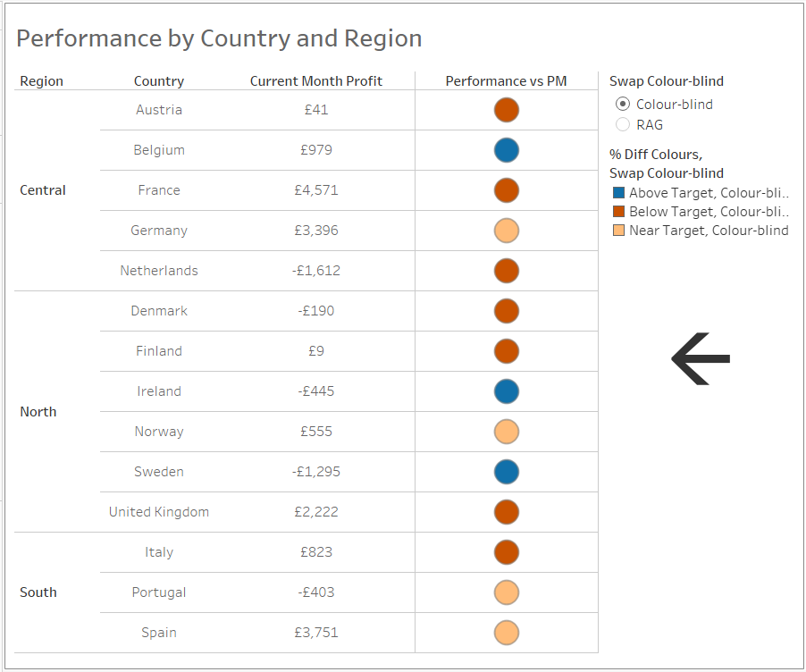Click Spain's performance circle indicator
This screenshot has width=806, height=672.
(507, 633)
